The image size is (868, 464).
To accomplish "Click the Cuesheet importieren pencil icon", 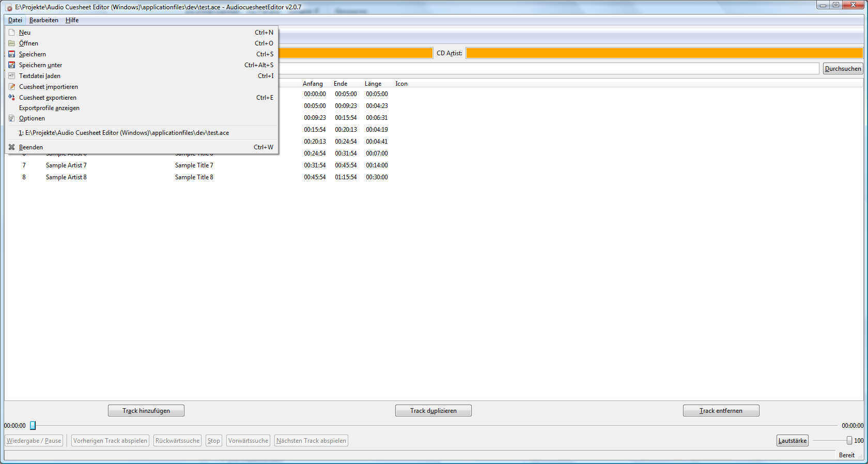I will [11, 87].
